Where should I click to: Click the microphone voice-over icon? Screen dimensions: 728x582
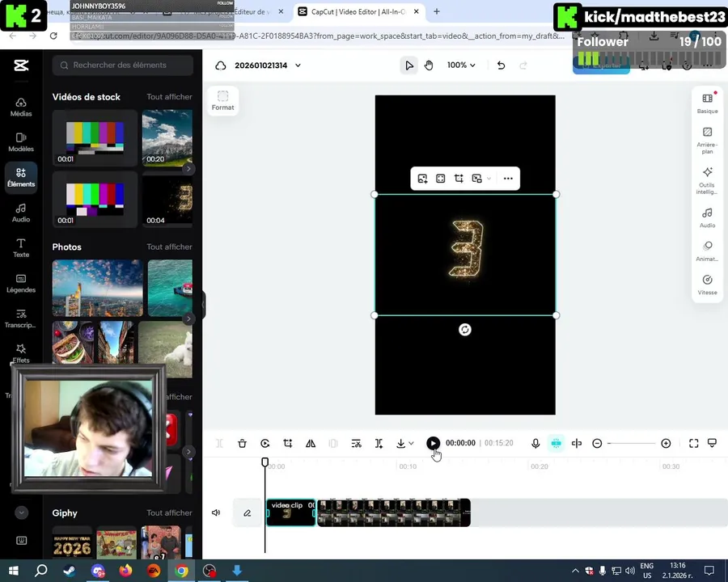coord(535,443)
